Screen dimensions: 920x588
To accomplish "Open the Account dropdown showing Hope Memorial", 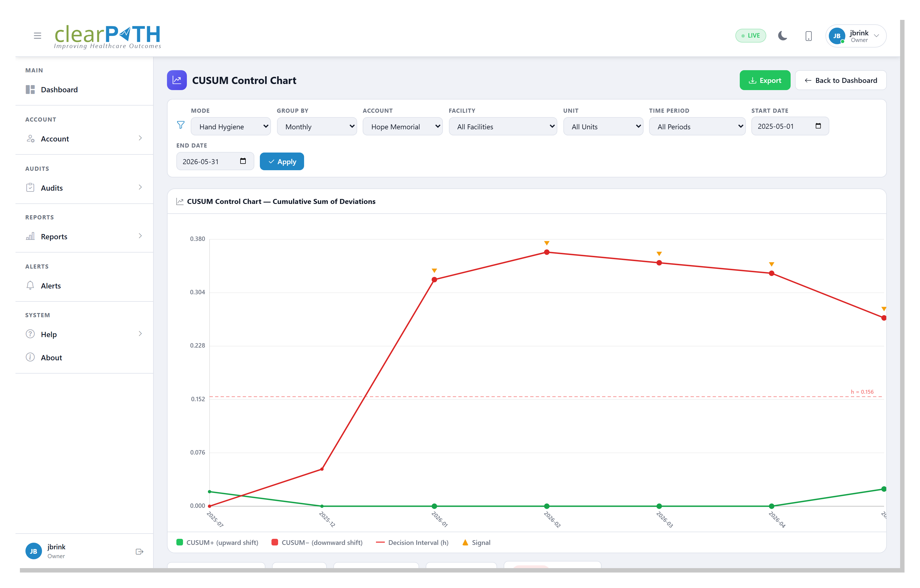I will click(x=403, y=126).
